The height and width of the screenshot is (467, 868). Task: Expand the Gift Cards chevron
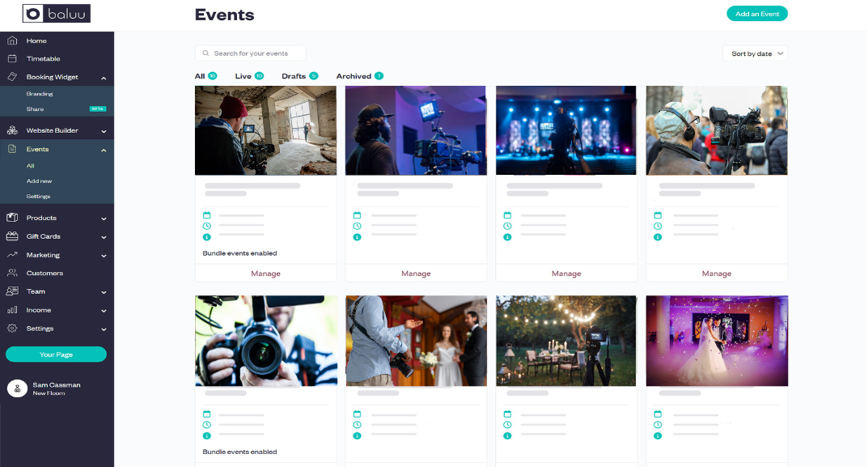coord(104,237)
